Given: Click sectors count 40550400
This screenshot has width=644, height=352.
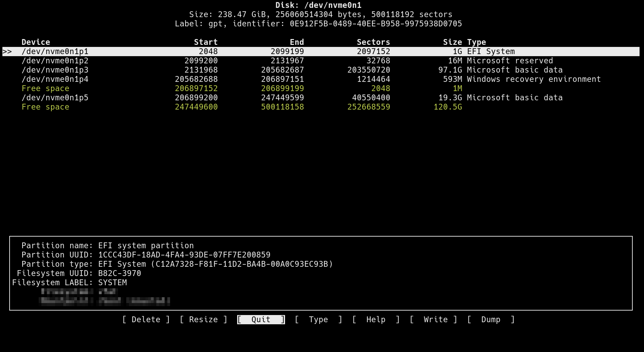Looking at the screenshot, I should [x=371, y=98].
